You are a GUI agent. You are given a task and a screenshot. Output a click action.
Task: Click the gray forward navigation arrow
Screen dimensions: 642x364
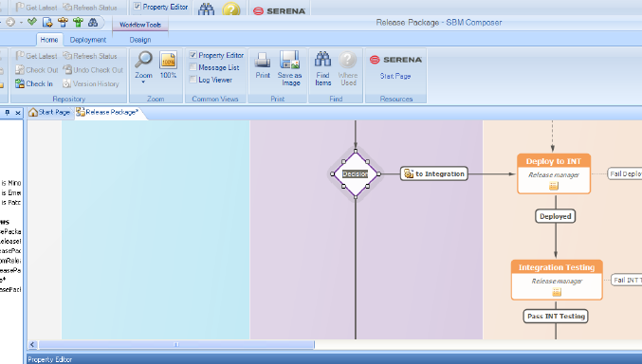[x=10, y=22]
